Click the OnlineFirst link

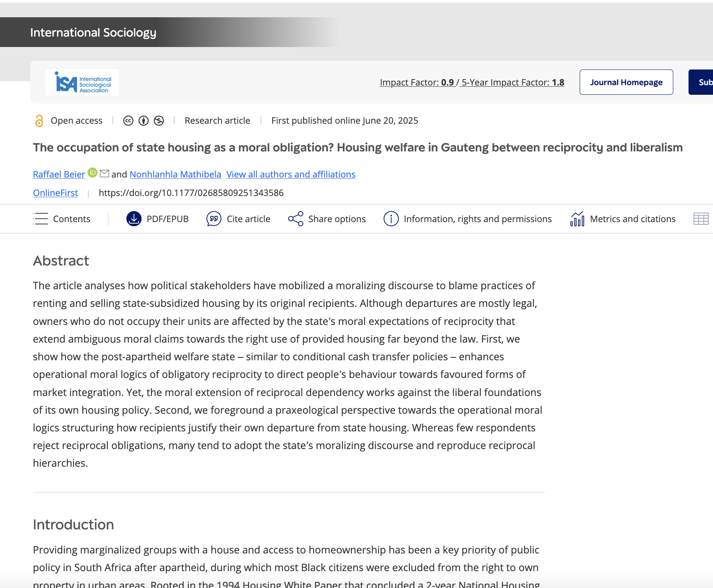pyautogui.click(x=55, y=193)
